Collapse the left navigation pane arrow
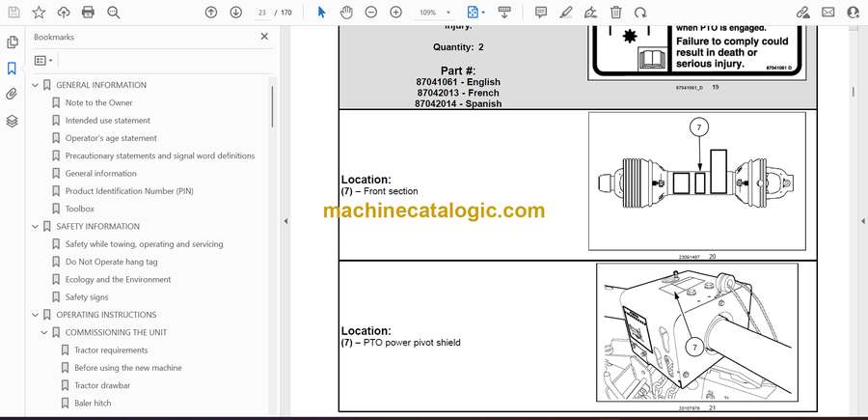Image resolution: width=868 pixels, height=420 pixels. (285, 221)
